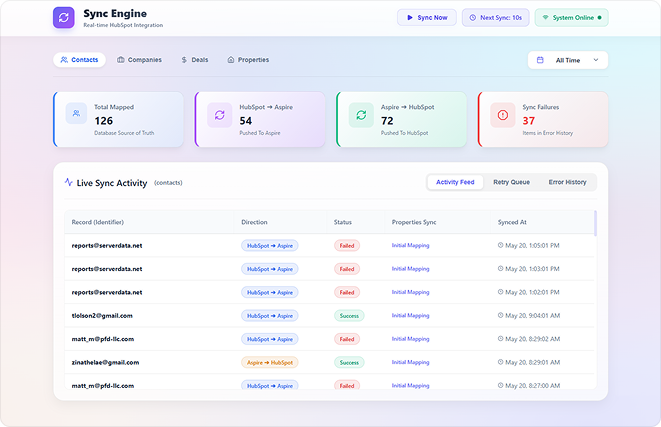Click the timestamp May 20, 1:02:01 PM
Screen dimensions: 661x427
pyautogui.click(x=532, y=293)
